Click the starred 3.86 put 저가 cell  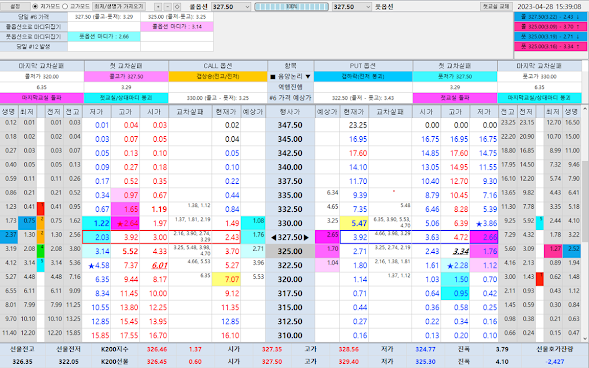point(484,223)
